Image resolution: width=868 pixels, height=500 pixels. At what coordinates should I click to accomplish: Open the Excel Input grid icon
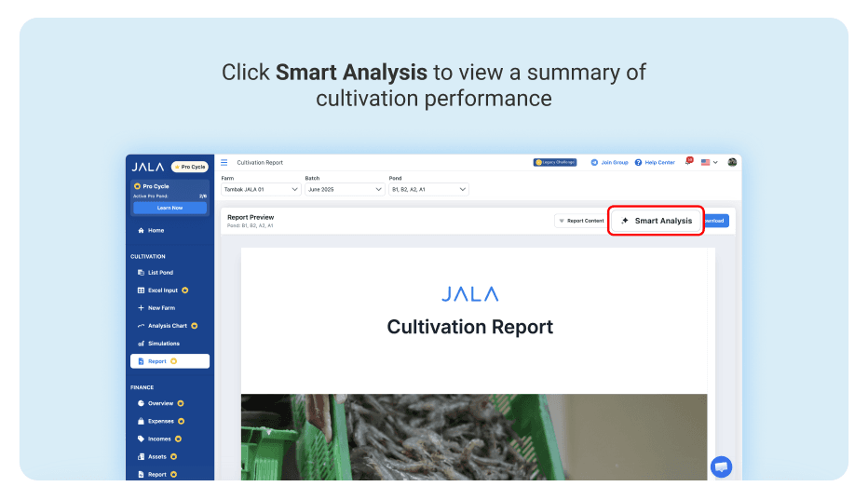[x=142, y=291]
